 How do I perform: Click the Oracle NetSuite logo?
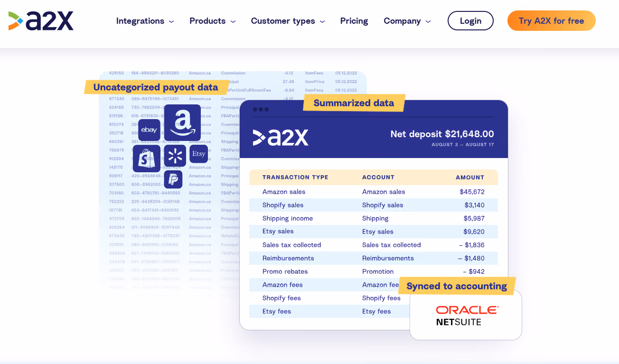point(467,315)
